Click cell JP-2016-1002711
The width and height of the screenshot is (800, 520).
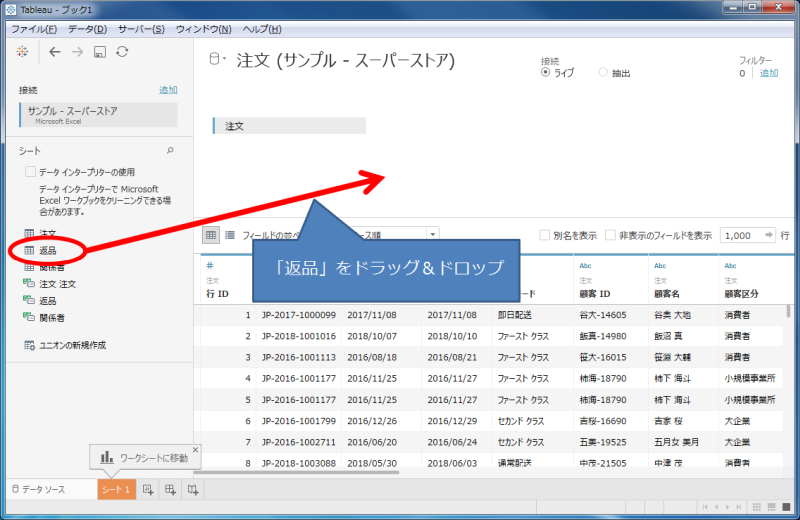point(298,442)
